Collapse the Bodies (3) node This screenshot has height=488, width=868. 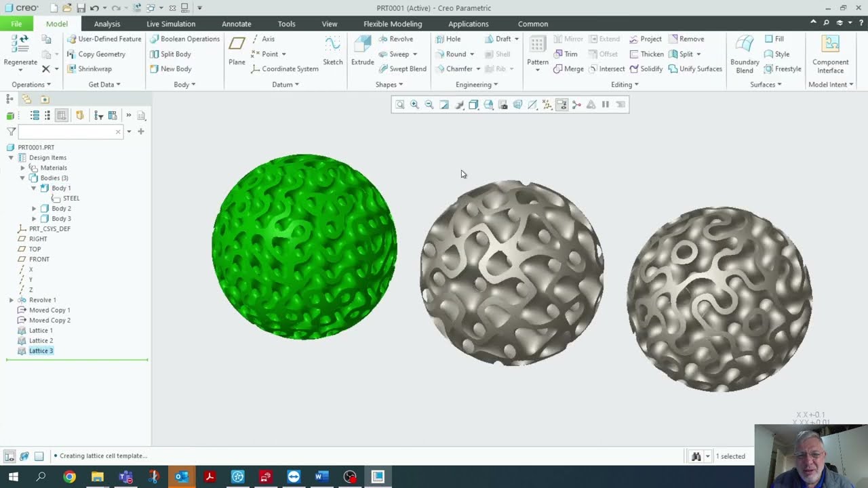coord(22,178)
